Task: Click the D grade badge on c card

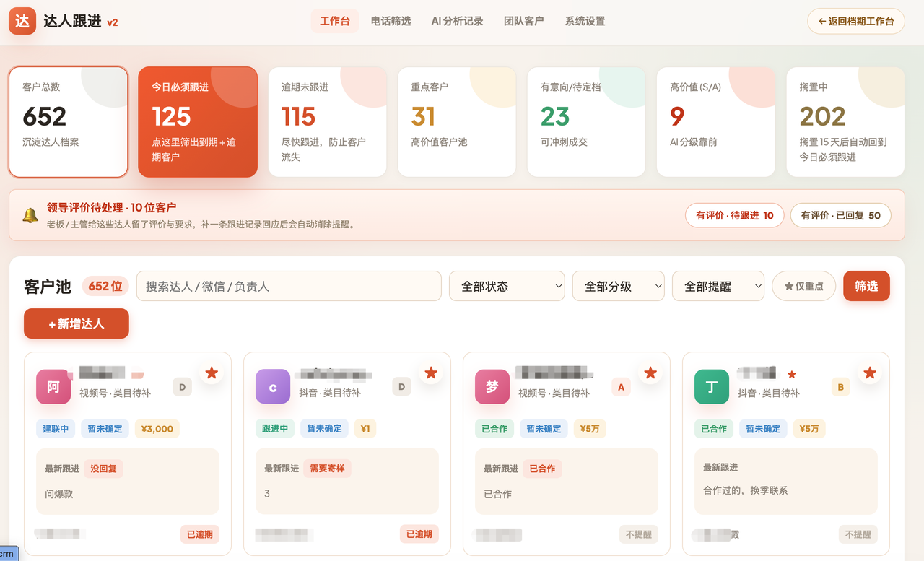Action: [x=401, y=387]
